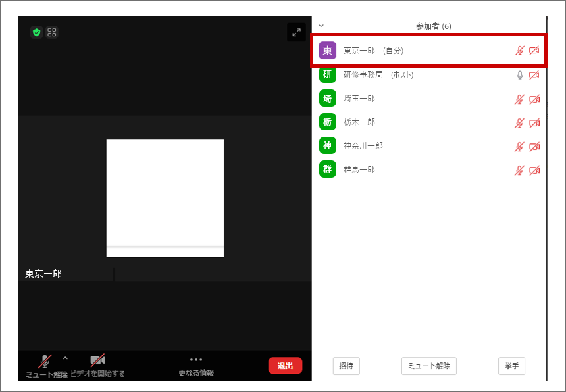Click the green shield encryption icon
The height and width of the screenshot is (392, 566).
coord(36,32)
